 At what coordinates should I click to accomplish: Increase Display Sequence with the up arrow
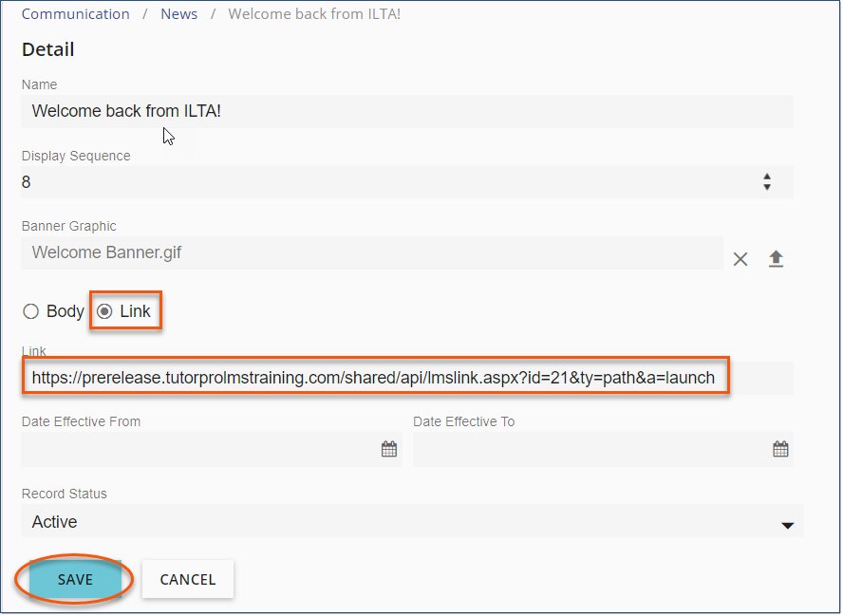pyautogui.click(x=767, y=177)
